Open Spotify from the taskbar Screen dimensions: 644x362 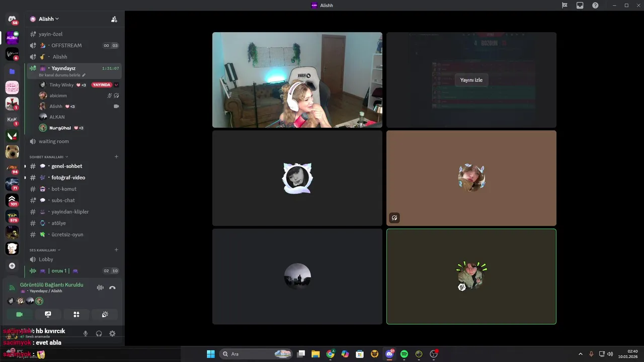404,354
